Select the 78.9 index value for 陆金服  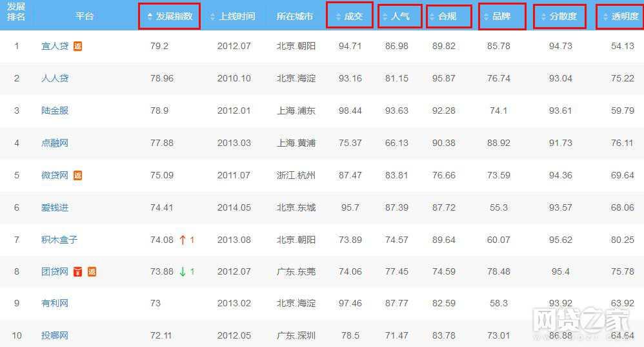(159, 110)
